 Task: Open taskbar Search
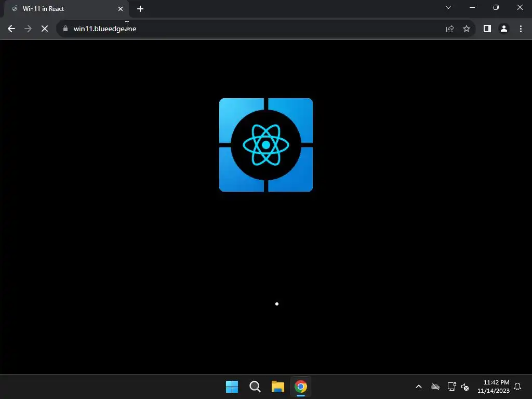tap(255, 387)
